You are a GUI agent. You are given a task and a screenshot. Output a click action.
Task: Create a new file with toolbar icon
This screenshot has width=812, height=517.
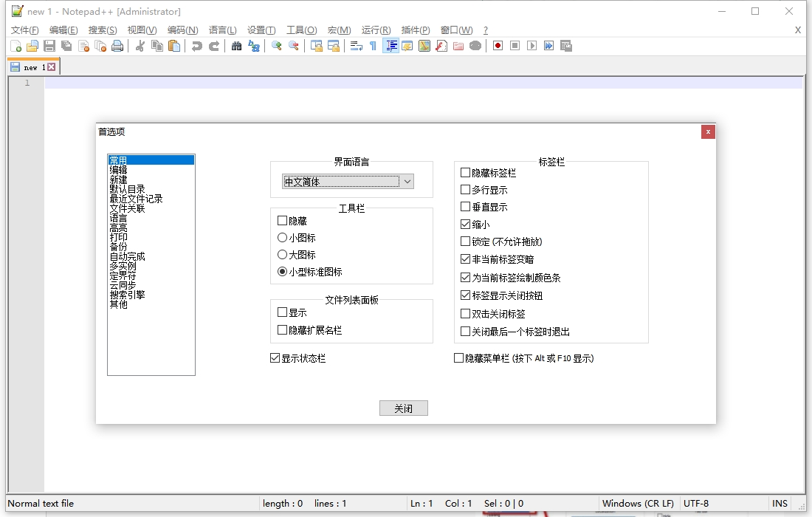[16, 46]
